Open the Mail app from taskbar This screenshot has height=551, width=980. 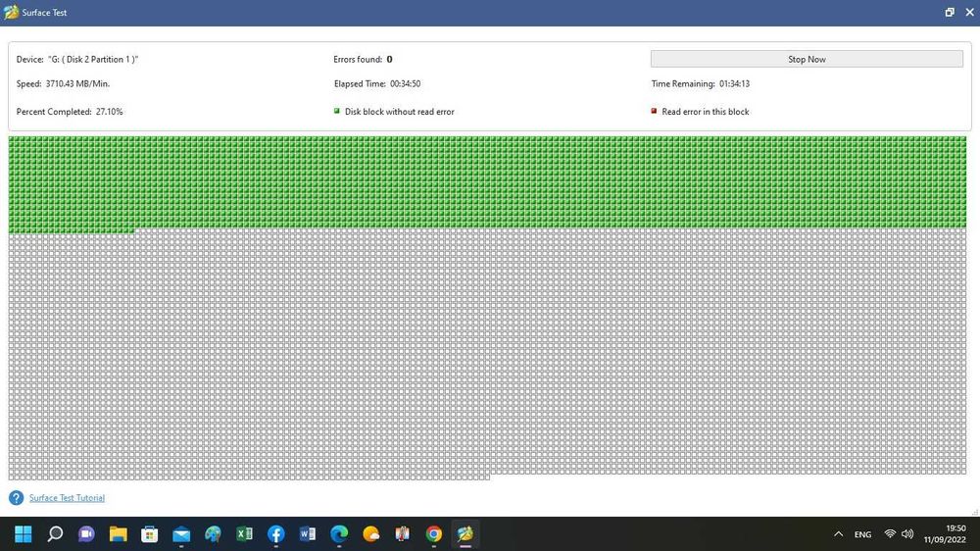coord(181,534)
